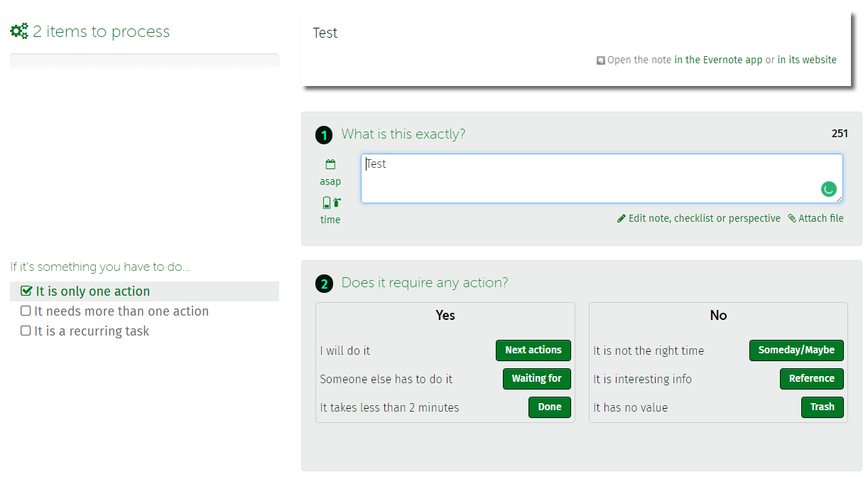This screenshot has height=477, width=868.
Task: Click the Reference button
Action: point(811,379)
